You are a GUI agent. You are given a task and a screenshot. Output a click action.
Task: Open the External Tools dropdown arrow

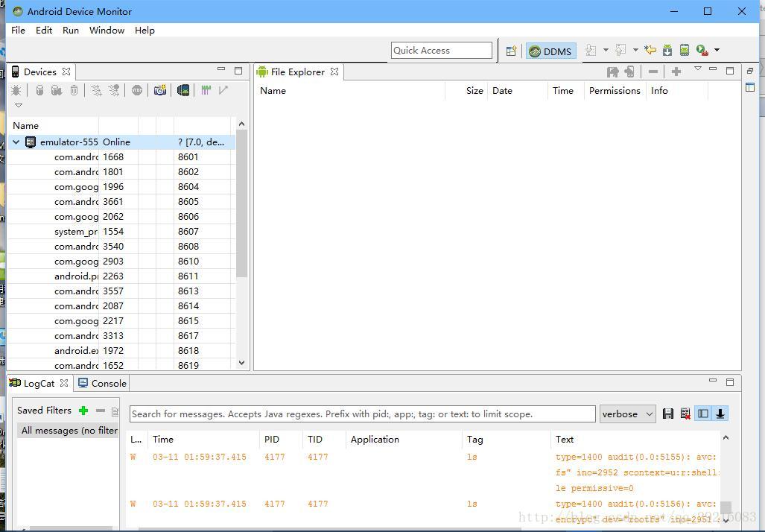click(x=717, y=50)
